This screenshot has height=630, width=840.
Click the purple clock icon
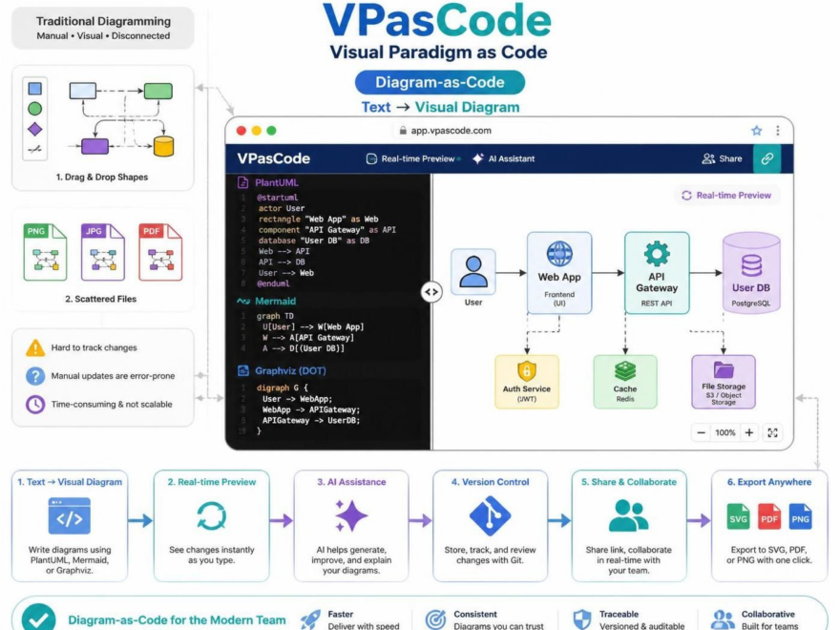[x=35, y=404]
